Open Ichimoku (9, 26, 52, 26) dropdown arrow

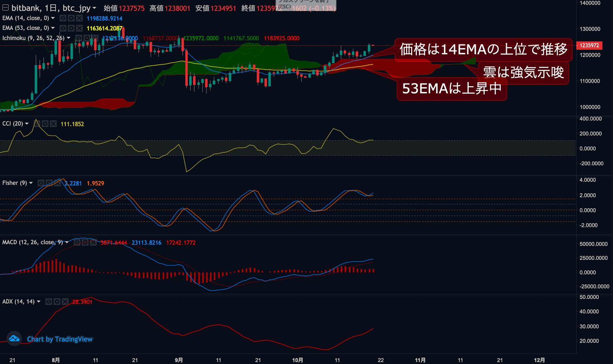(x=69, y=38)
